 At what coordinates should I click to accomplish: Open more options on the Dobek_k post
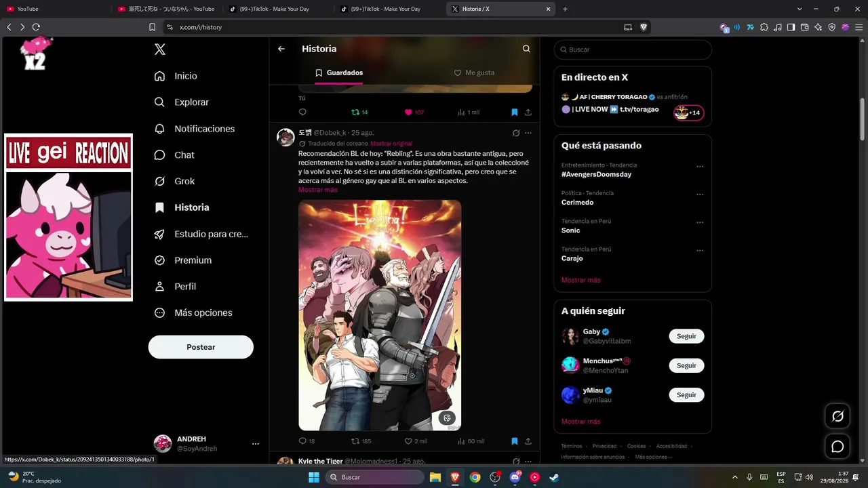tap(528, 133)
